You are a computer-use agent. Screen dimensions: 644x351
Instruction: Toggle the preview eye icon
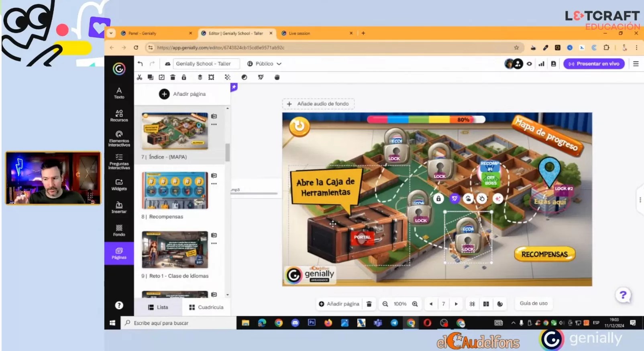[x=529, y=64]
